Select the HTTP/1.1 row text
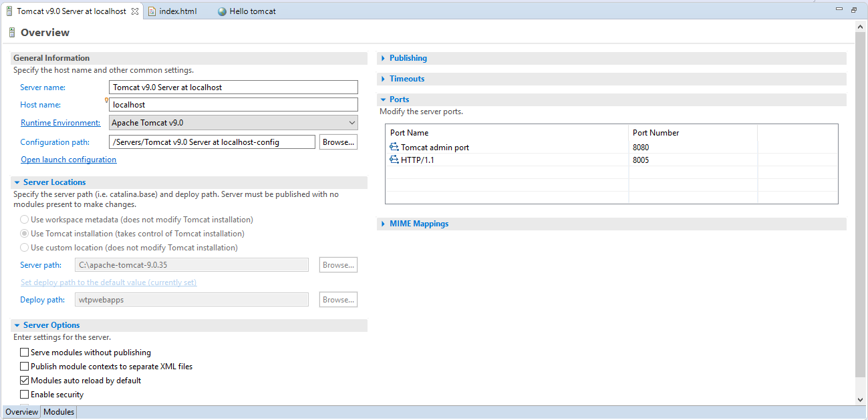This screenshot has height=420, width=868. pyautogui.click(x=418, y=160)
